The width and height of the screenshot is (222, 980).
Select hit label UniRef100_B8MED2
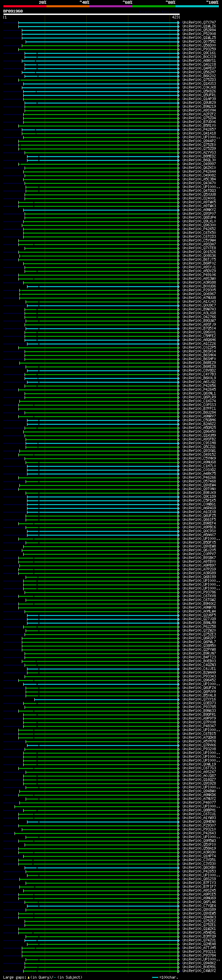point(199,156)
